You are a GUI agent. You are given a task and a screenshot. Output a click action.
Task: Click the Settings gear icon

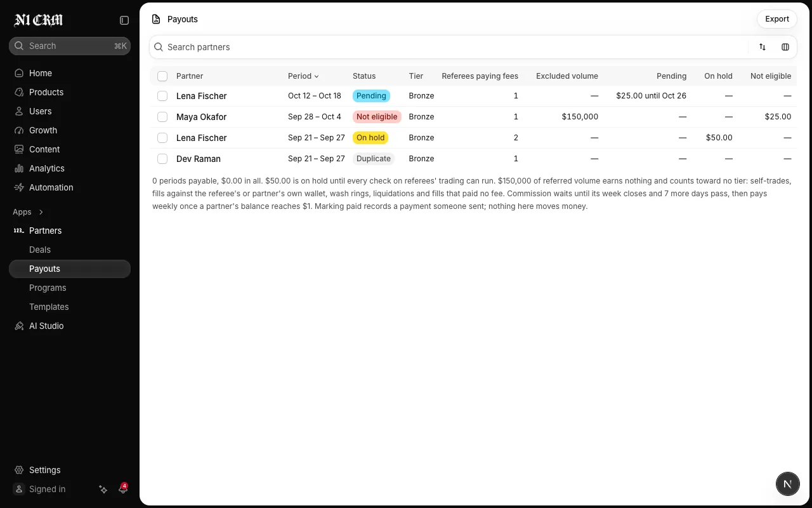tap(19, 470)
